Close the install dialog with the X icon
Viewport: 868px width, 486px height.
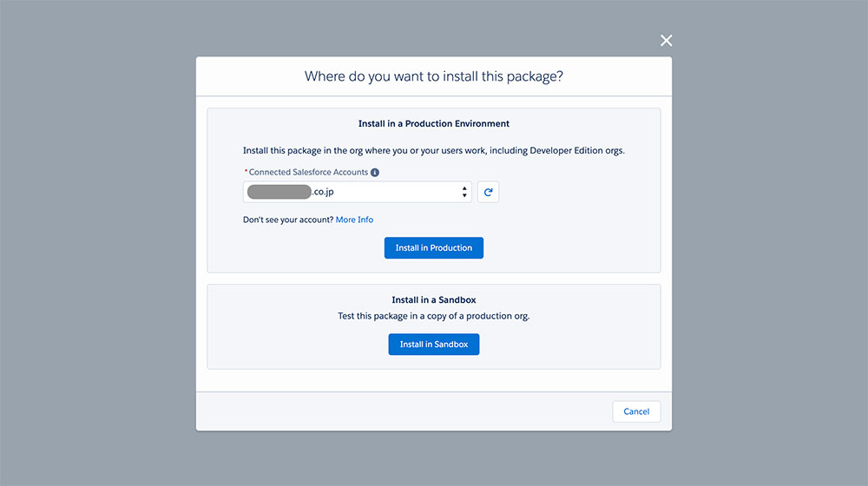pyautogui.click(x=666, y=41)
